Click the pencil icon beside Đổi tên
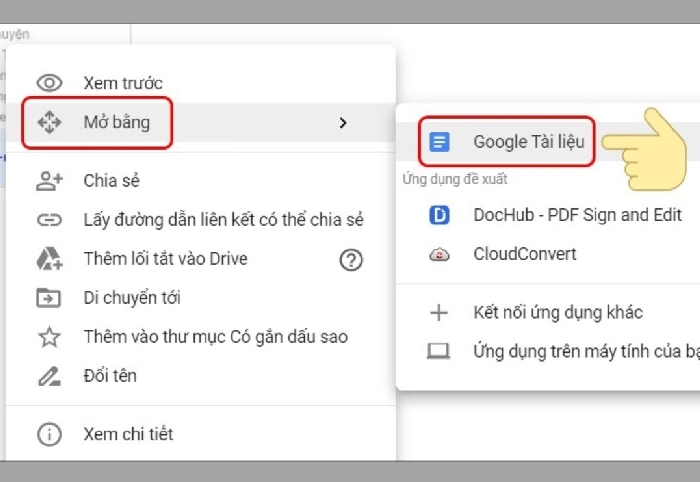 coord(49,376)
